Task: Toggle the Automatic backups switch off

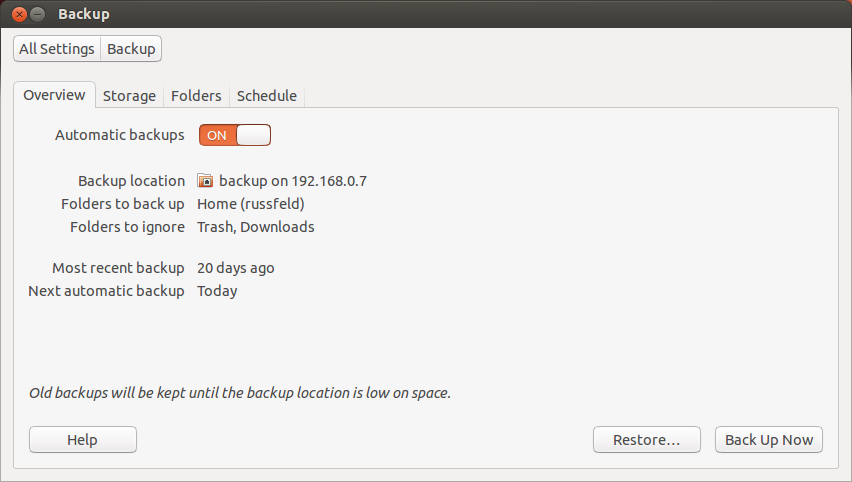Action: (235, 135)
